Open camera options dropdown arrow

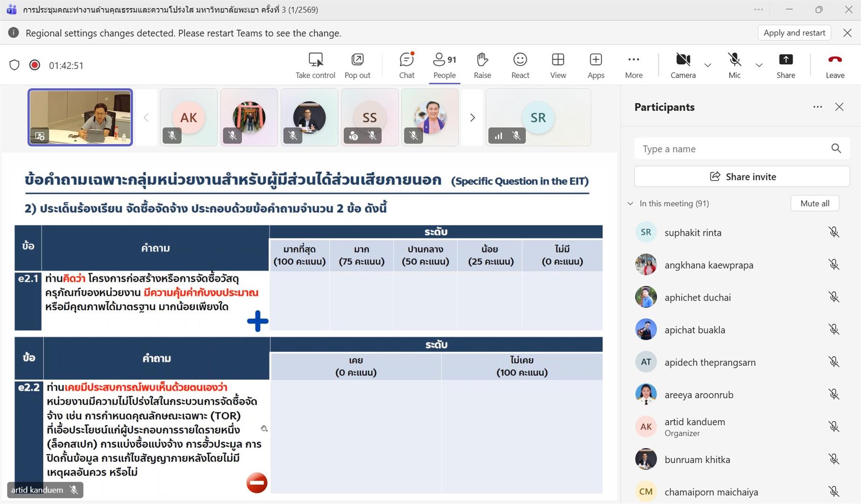click(x=708, y=65)
